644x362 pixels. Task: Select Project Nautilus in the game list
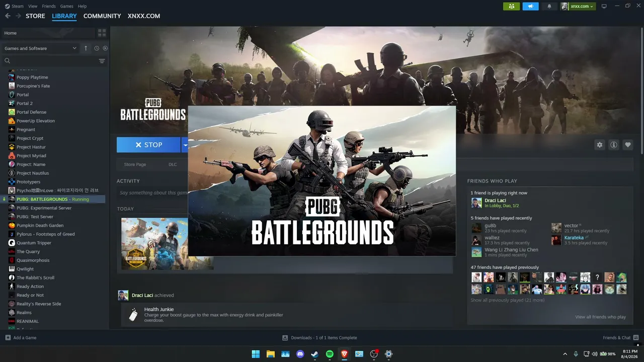coord(33,173)
